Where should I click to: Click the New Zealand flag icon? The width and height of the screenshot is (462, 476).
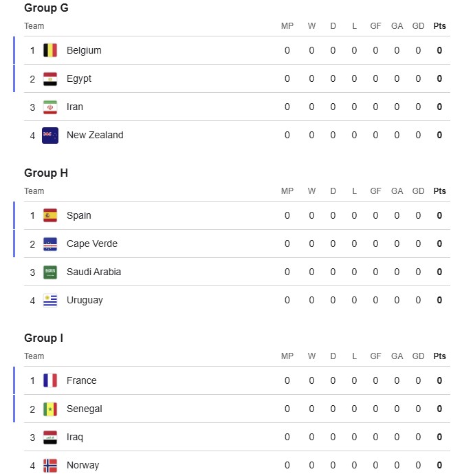coord(50,135)
